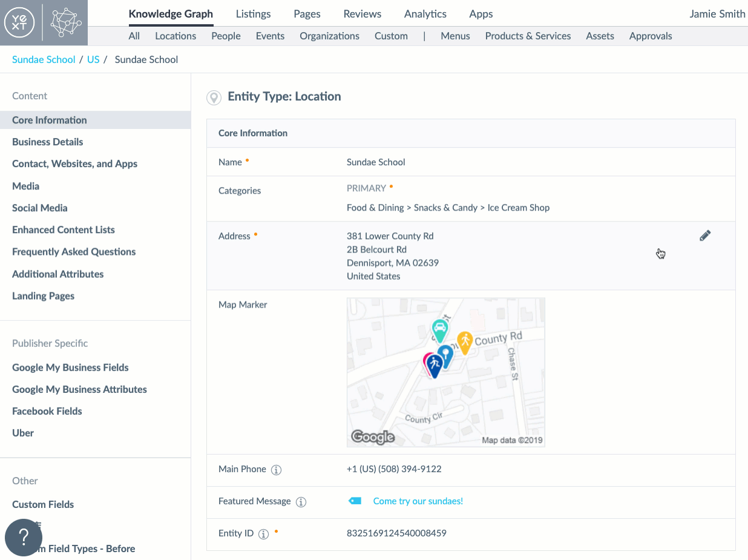Open Frequently Asked Questions section

pos(74,252)
